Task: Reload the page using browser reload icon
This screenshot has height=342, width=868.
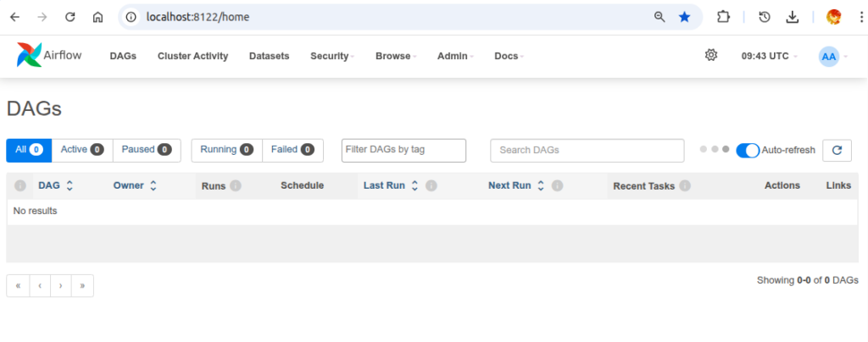Action: (x=70, y=17)
